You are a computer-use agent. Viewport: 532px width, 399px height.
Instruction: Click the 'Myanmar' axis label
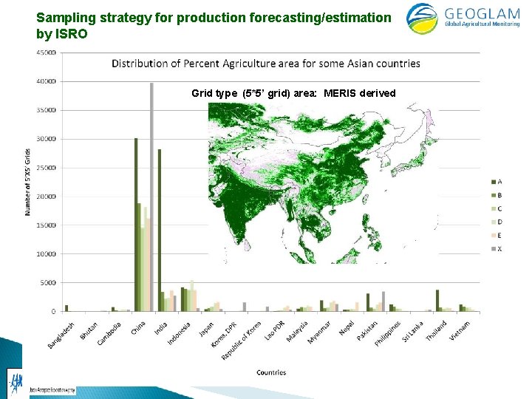[319, 332]
